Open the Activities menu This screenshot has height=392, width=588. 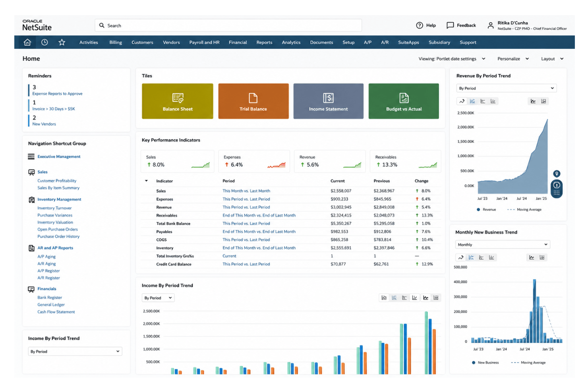(89, 42)
